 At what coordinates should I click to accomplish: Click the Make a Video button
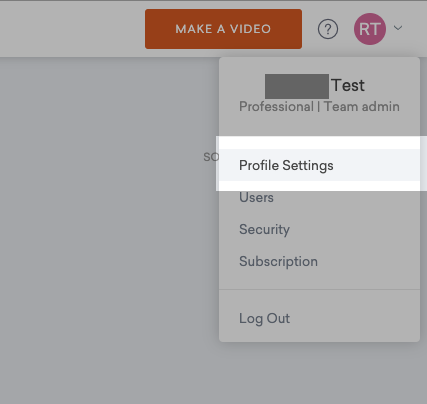pyautogui.click(x=223, y=29)
